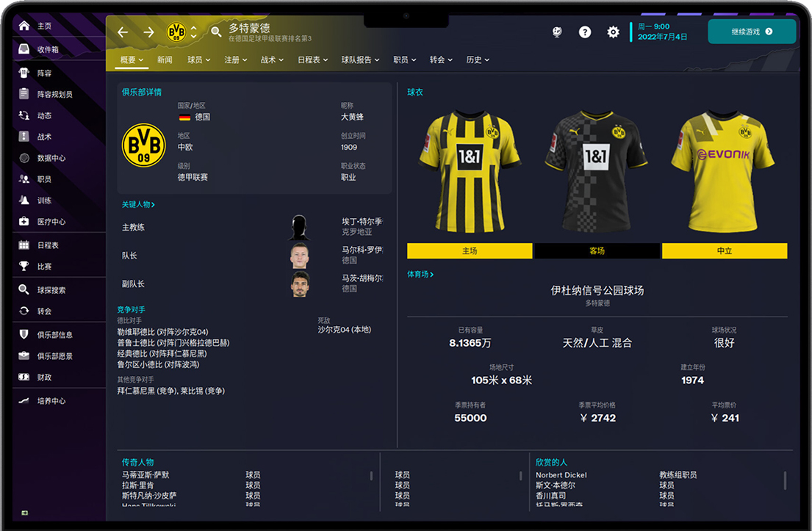
Task: Toggle the club switcher arrows beside BVB badge
Action: 194,32
